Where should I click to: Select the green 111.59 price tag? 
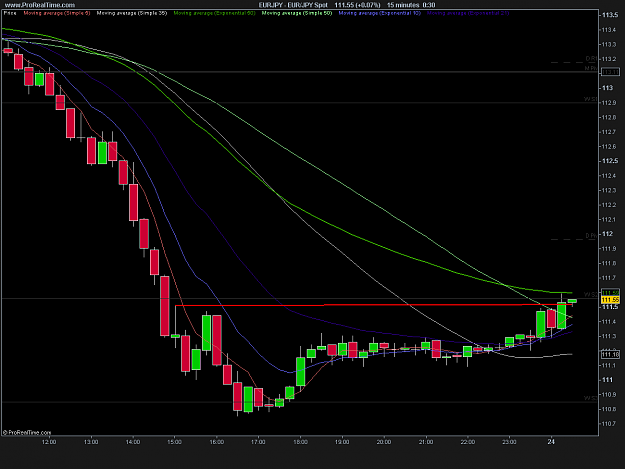coord(610,293)
